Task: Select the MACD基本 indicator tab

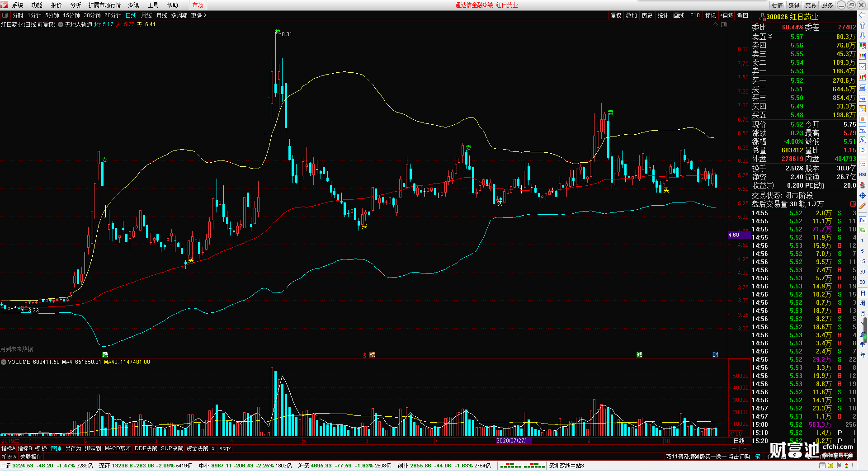Action: [x=118, y=448]
